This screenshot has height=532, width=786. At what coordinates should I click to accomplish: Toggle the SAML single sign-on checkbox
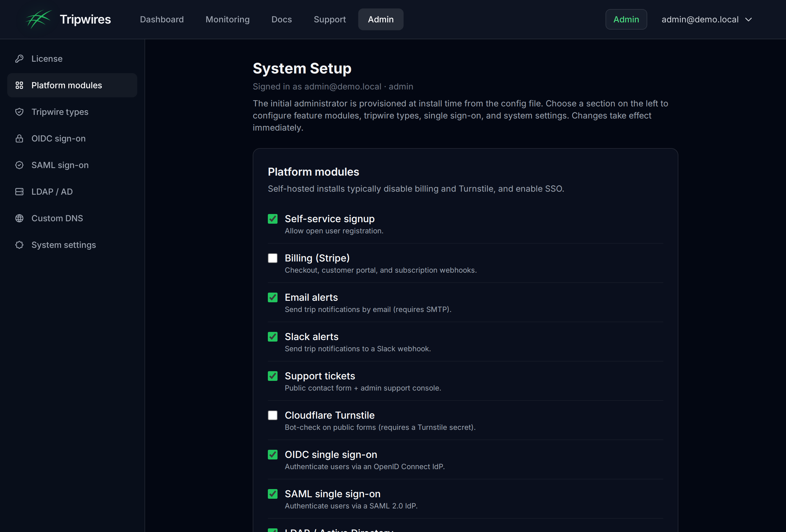[273, 494]
